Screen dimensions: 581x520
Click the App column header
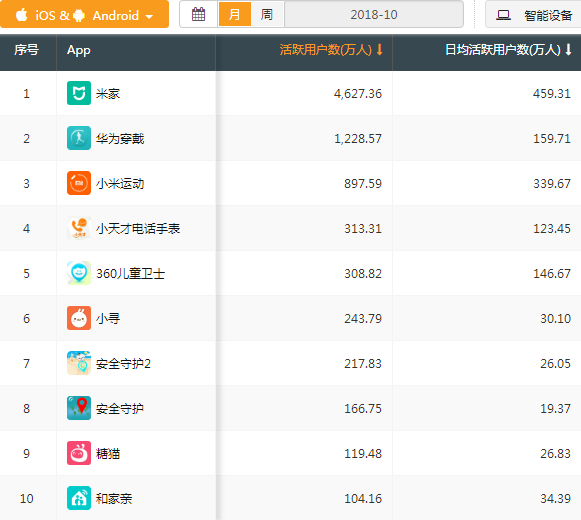tap(79, 50)
